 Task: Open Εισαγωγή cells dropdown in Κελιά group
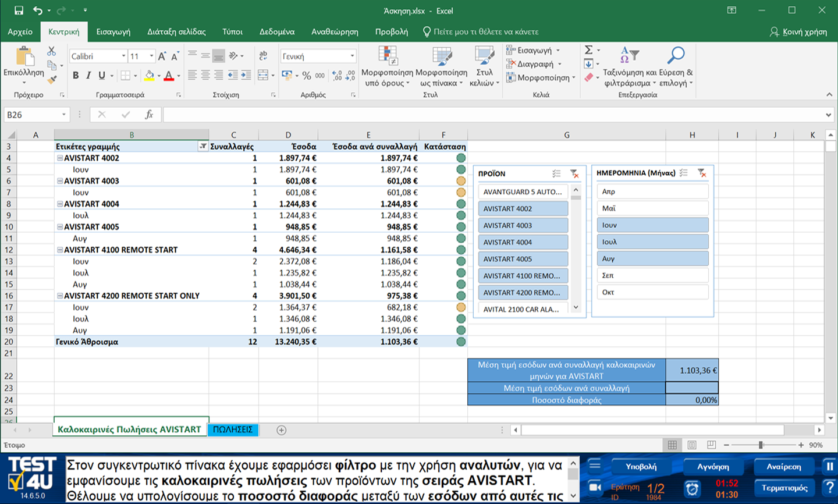pyautogui.click(x=532, y=51)
